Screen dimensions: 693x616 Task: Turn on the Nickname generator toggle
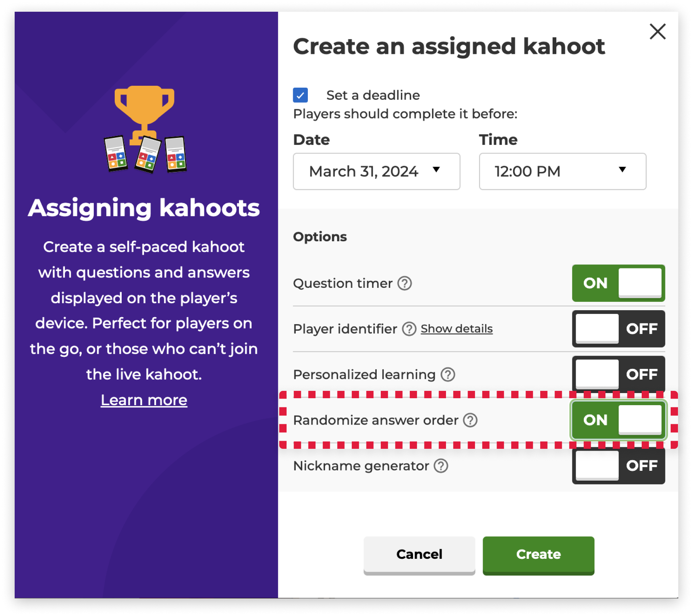[618, 466]
